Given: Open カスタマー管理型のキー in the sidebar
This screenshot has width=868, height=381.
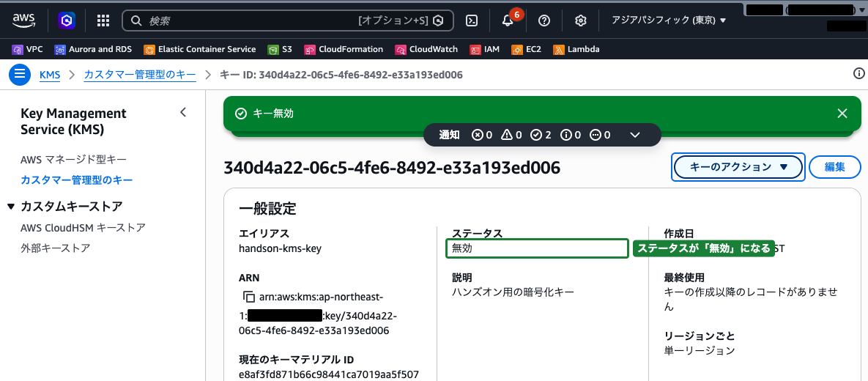Looking at the screenshot, I should (x=76, y=180).
